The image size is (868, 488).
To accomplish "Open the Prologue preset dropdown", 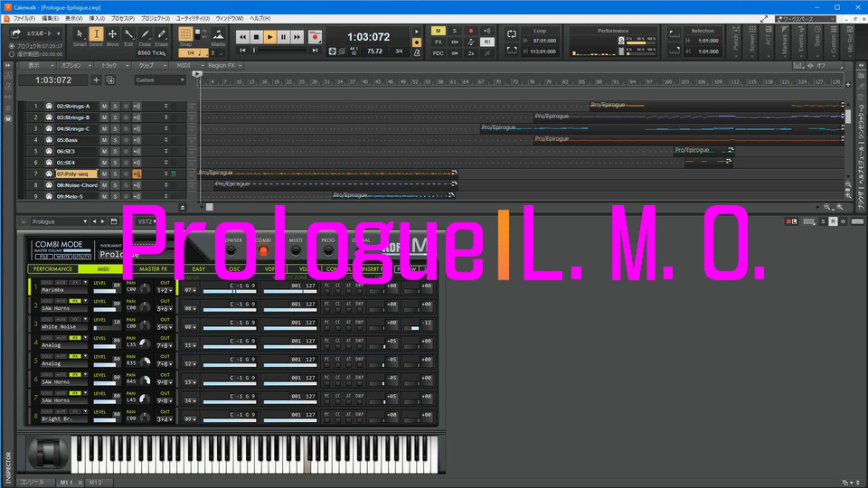I will [x=60, y=221].
